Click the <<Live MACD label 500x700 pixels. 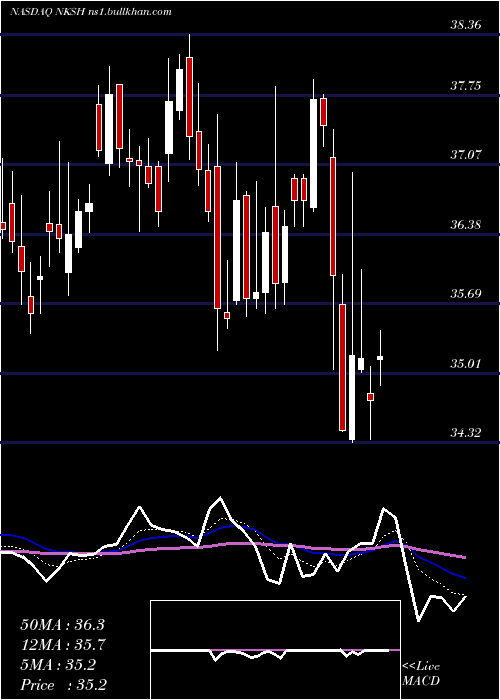[x=421, y=674]
